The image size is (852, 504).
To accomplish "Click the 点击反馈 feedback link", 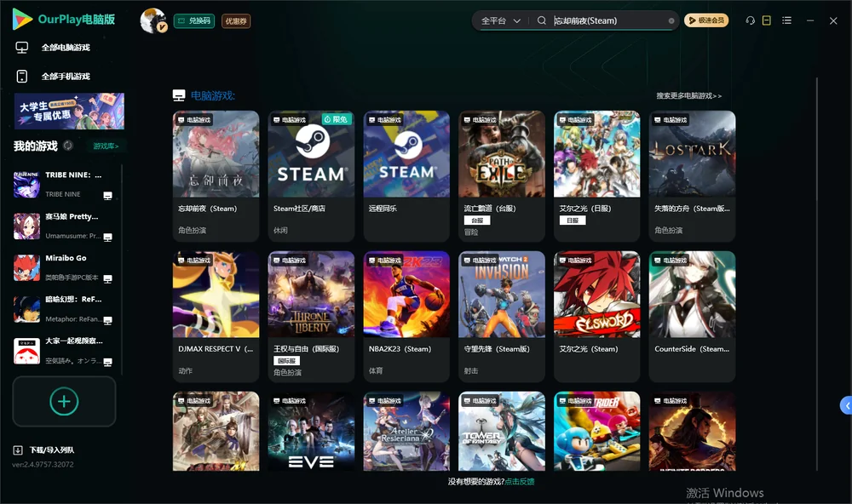I will click(x=520, y=482).
